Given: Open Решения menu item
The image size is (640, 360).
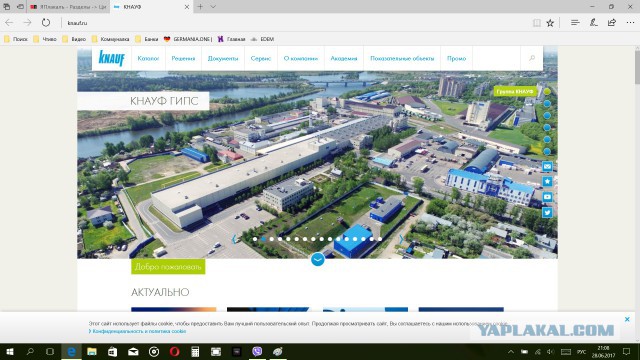Looking at the screenshot, I should (183, 58).
